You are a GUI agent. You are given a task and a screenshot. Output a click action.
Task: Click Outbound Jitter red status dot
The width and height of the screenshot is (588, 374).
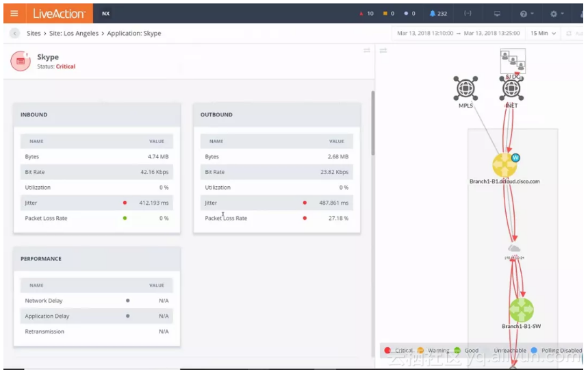(x=305, y=203)
